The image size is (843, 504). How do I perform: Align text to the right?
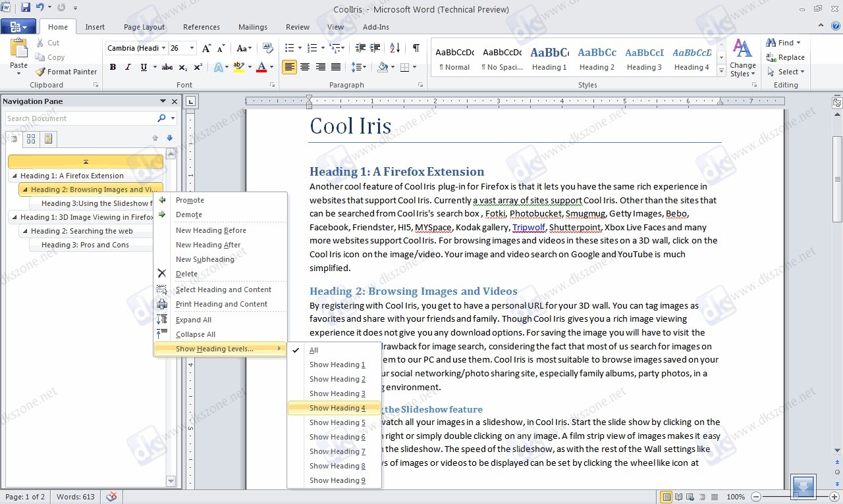tap(321, 67)
